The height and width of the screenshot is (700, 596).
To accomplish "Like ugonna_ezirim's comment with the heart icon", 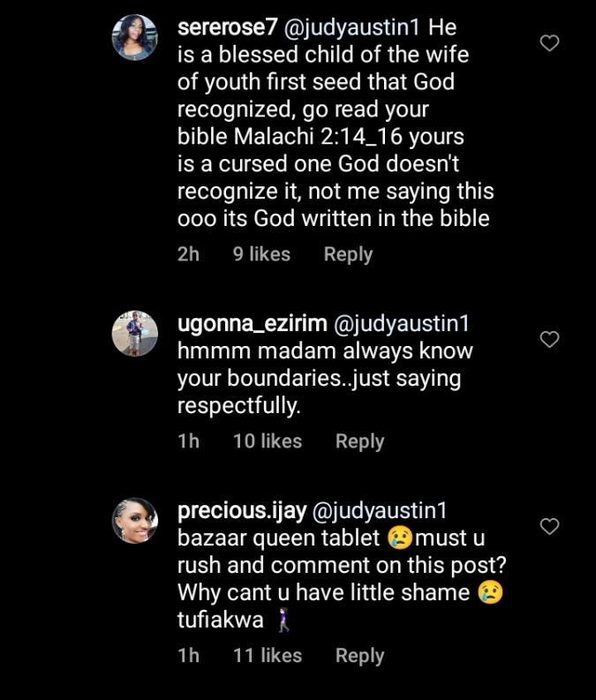I will point(549,339).
